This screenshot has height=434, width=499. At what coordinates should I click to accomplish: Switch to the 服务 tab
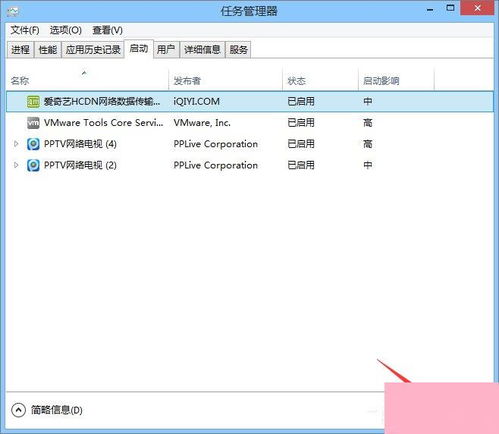coord(238,50)
